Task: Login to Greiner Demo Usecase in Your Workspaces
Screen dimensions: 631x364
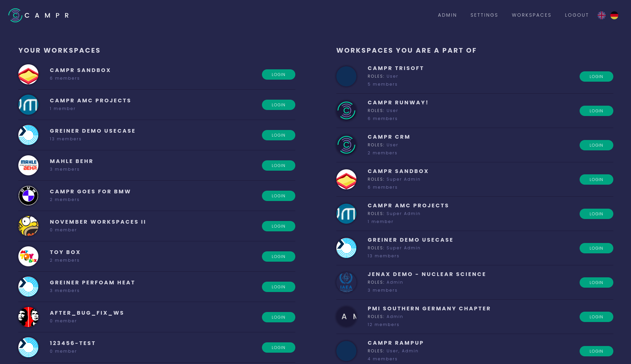Action: tap(279, 135)
